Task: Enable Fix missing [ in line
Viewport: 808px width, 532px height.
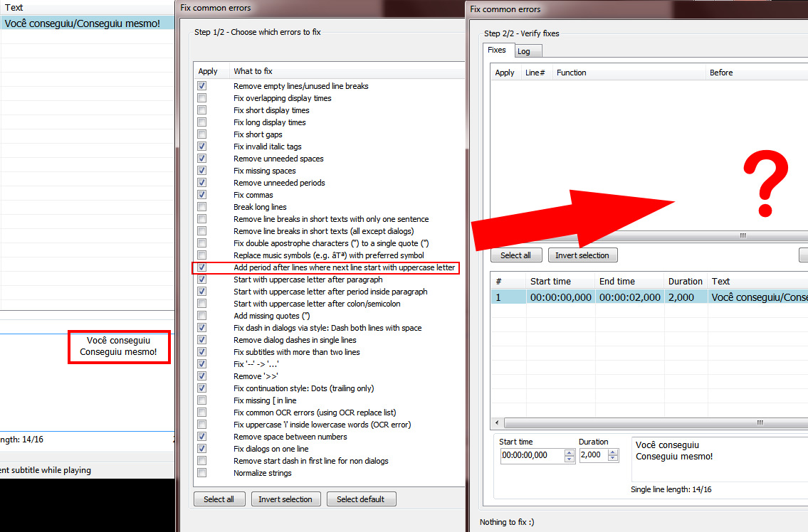Action: click(202, 400)
